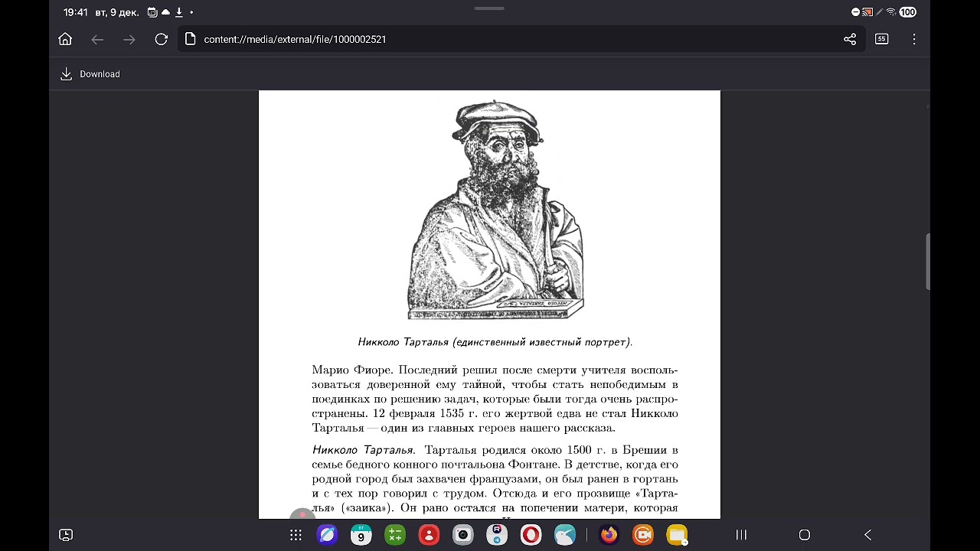Open the yellow My Files app

[677, 535]
